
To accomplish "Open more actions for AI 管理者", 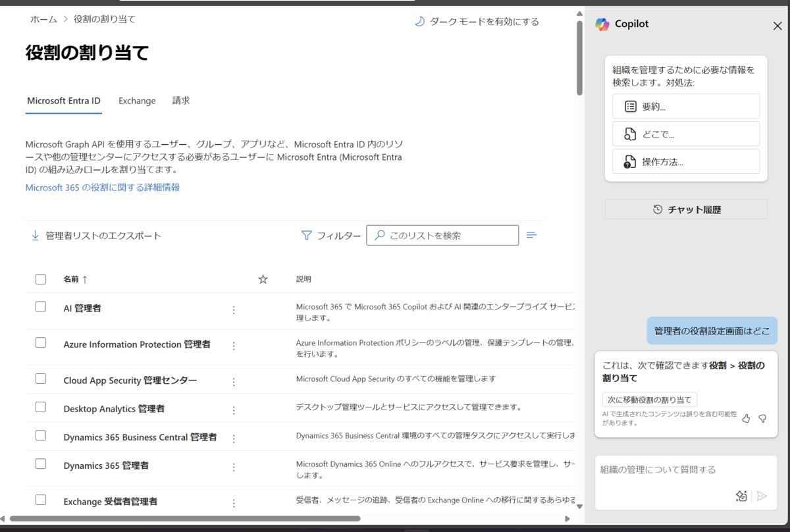I will coord(234,309).
